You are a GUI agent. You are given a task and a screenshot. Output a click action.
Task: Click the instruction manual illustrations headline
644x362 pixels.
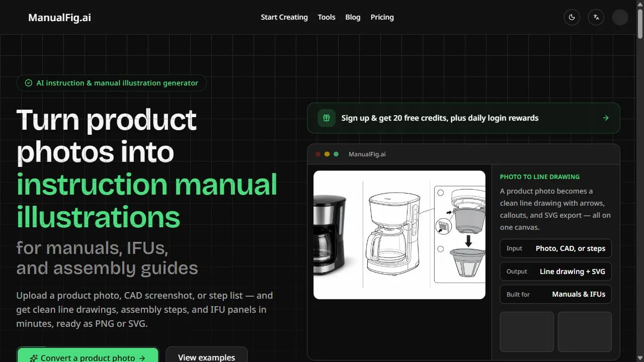point(147,201)
